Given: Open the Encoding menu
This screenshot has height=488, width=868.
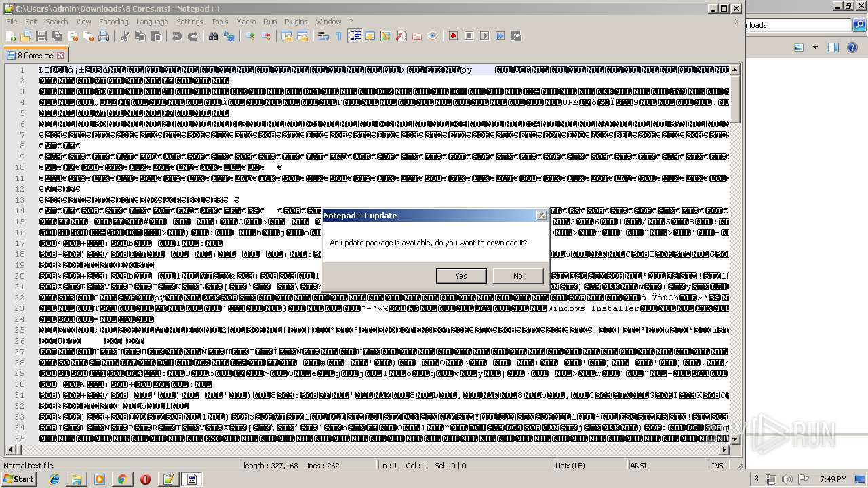Looking at the screenshot, I should pos(114,22).
